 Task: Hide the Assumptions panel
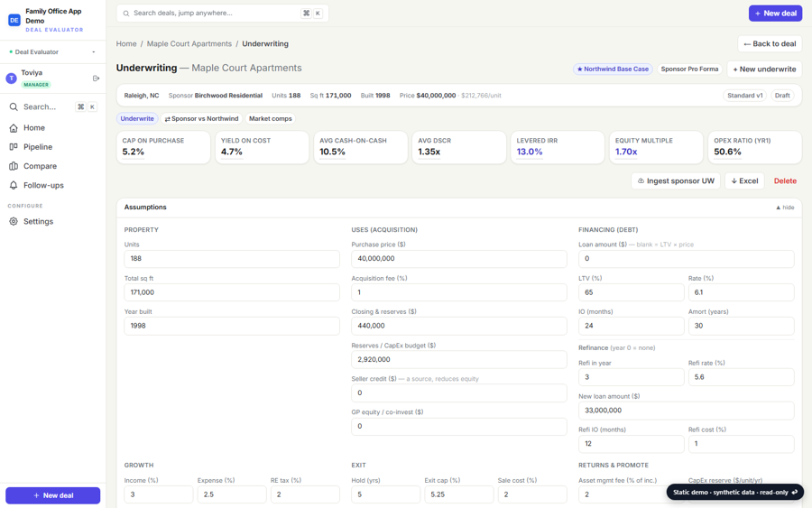[x=785, y=208]
